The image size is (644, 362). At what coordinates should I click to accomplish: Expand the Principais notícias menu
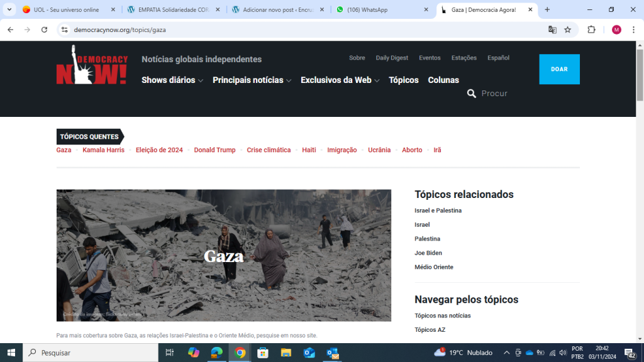click(x=252, y=80)
